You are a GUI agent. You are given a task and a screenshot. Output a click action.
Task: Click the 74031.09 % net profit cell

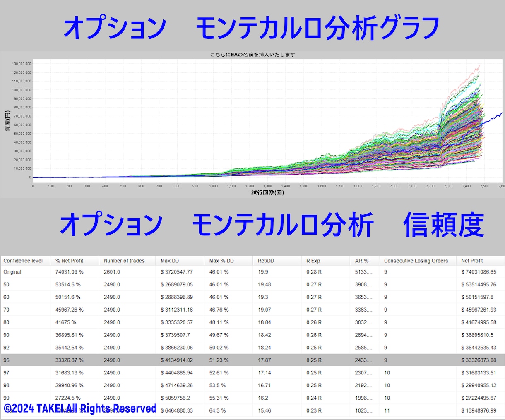coord(69,272)
